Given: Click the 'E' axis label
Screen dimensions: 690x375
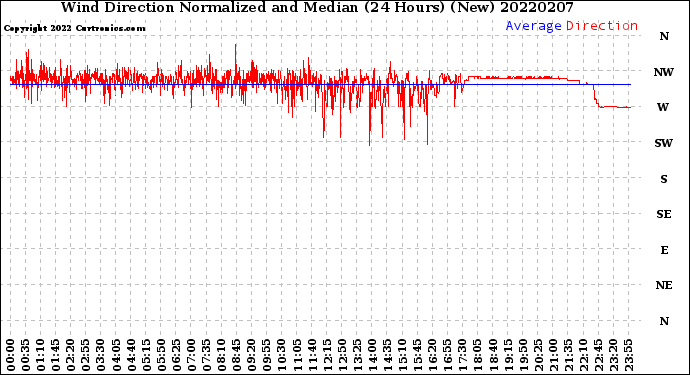Looking at the screenshot, I should 664,250.
